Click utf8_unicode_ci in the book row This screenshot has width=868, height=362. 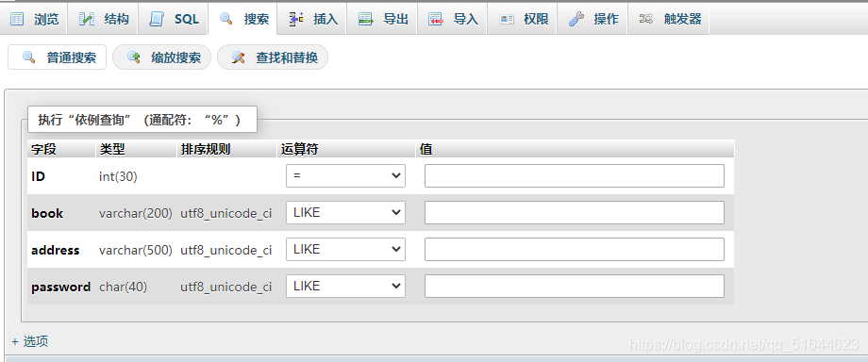[226, 214]
